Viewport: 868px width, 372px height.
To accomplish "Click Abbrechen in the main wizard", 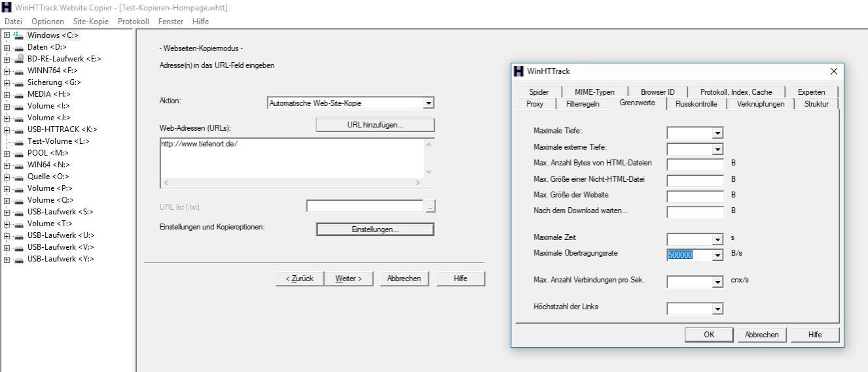I will pyautogui.click(x=404, y=279).
